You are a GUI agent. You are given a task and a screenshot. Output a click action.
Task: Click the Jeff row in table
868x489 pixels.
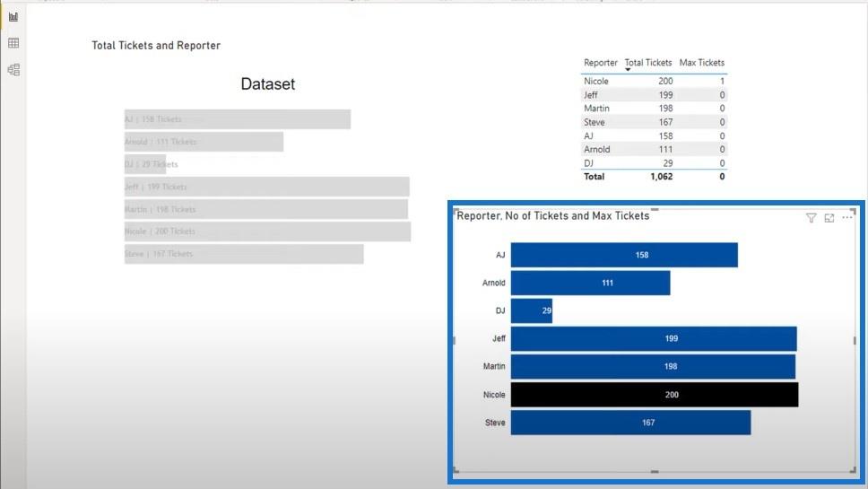pyautogui.click(x=654, y=95)
